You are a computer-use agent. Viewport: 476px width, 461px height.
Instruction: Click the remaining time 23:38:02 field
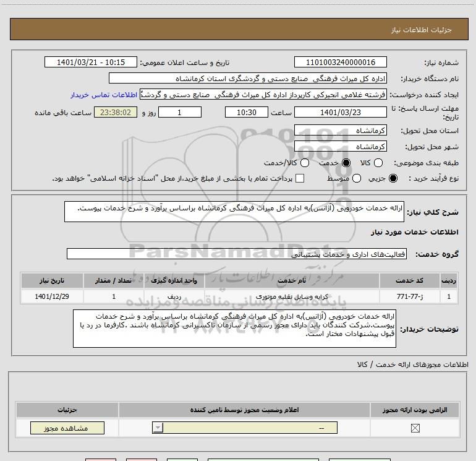pos(116,112)
